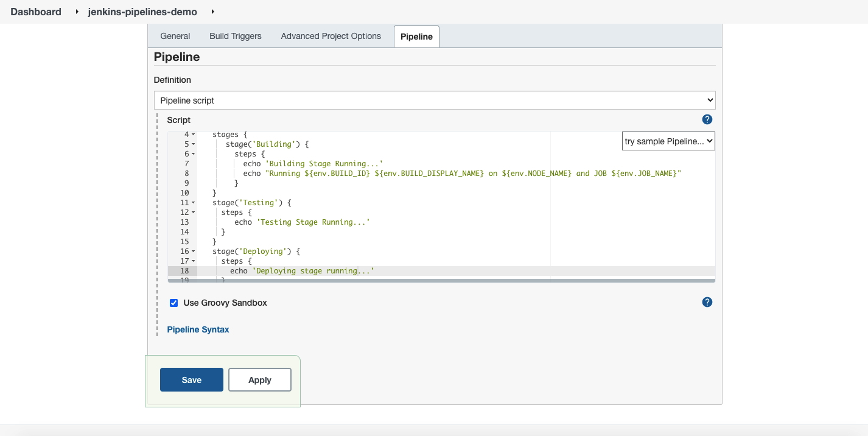
Task: Click the breadcrumb arrow after Dashboard
Action: pyautogui.click(x=77, y=12)
